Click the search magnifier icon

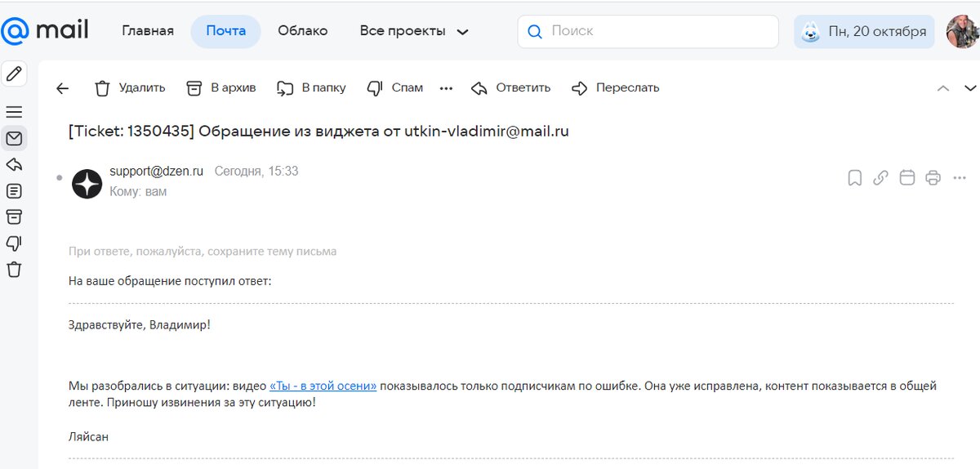point(535,32)
